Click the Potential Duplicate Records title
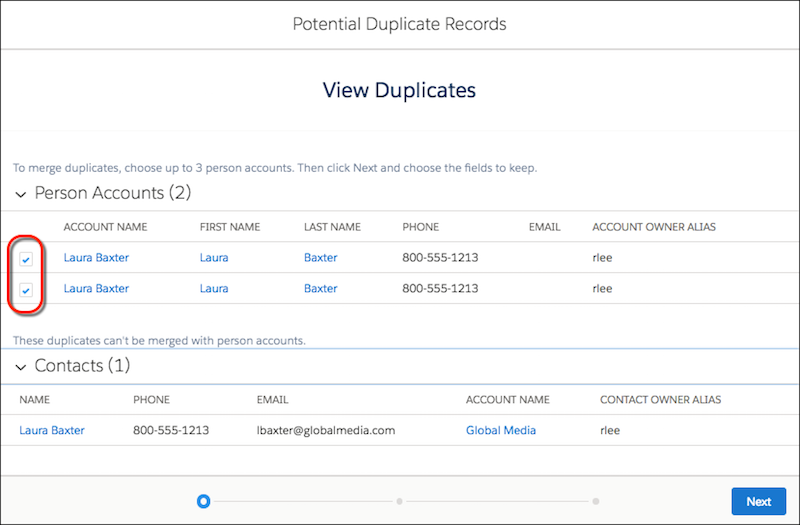Viewport: 800px width, 525px height. (399, 24)
